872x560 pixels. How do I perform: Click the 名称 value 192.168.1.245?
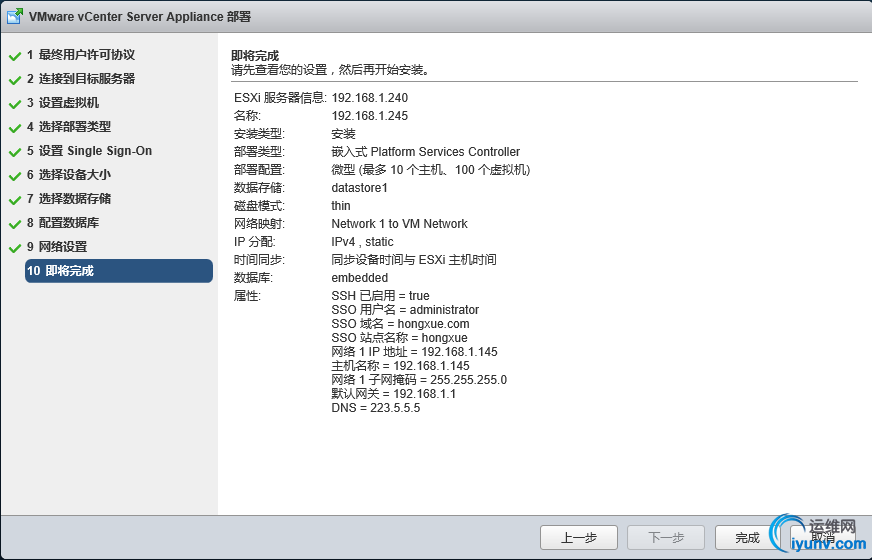pyautogui.click(x=370, y=116)
